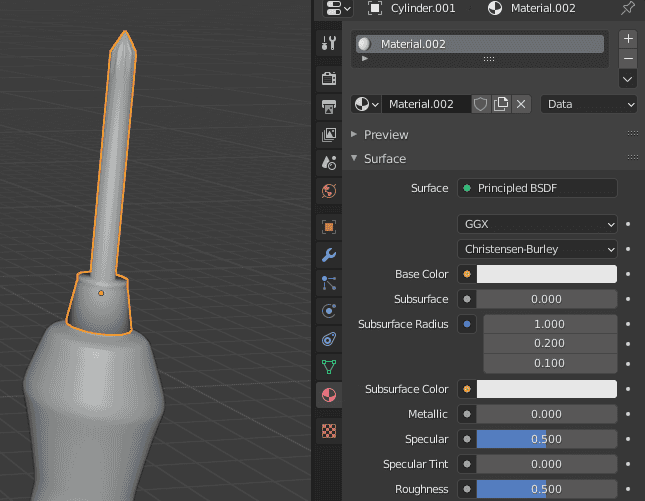
Task: Remove the material slot with minus button
Action: click(628, 59)
